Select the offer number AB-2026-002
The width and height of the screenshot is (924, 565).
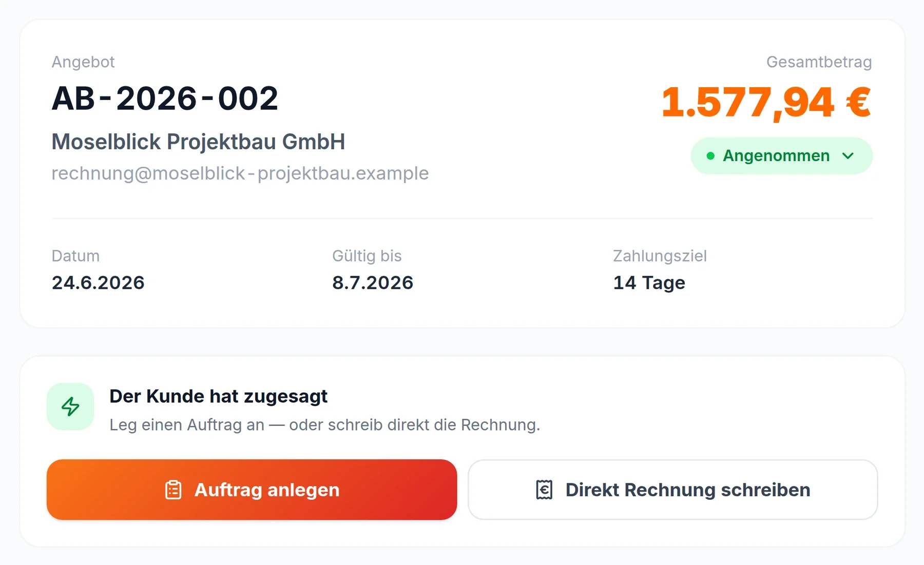pyautogui.click(x=165, y=99)
